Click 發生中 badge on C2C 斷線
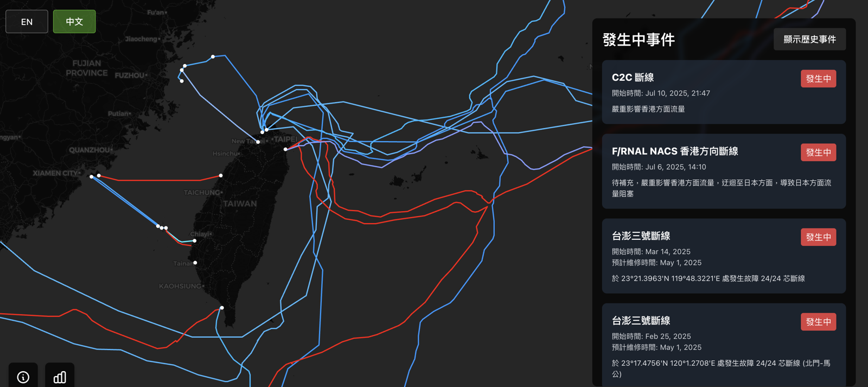This screenshot has height=387, width=868. 818,79
